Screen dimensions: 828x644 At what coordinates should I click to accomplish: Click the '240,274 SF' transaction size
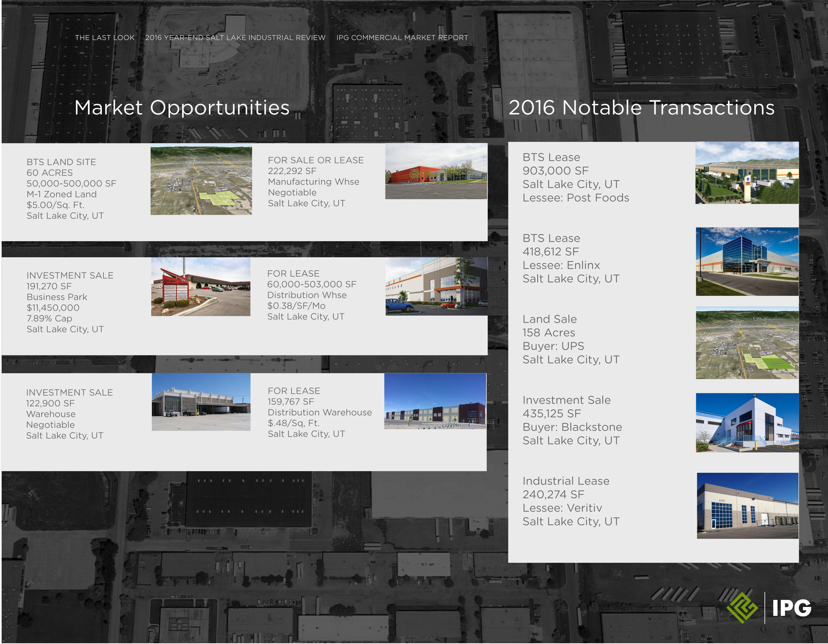(x=553, y=494)
